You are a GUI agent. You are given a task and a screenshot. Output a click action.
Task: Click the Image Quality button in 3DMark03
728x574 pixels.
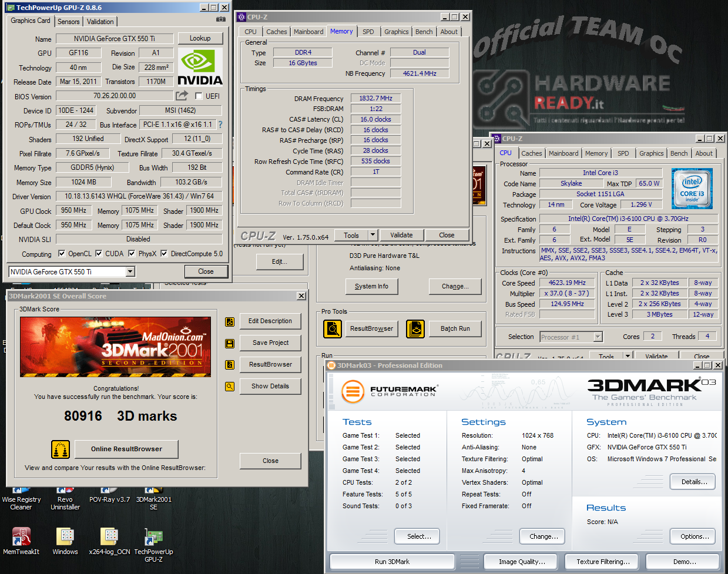click(x=522, y=562)
